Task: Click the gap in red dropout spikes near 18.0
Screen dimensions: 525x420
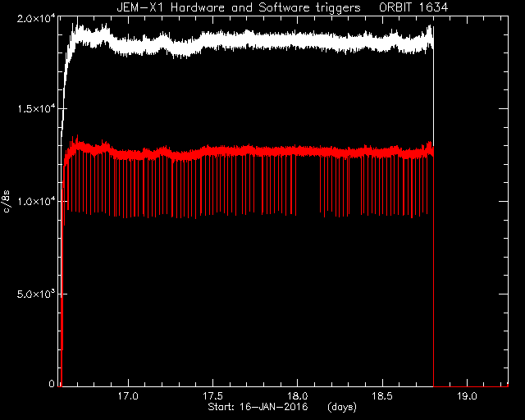Action: point(308,185)
